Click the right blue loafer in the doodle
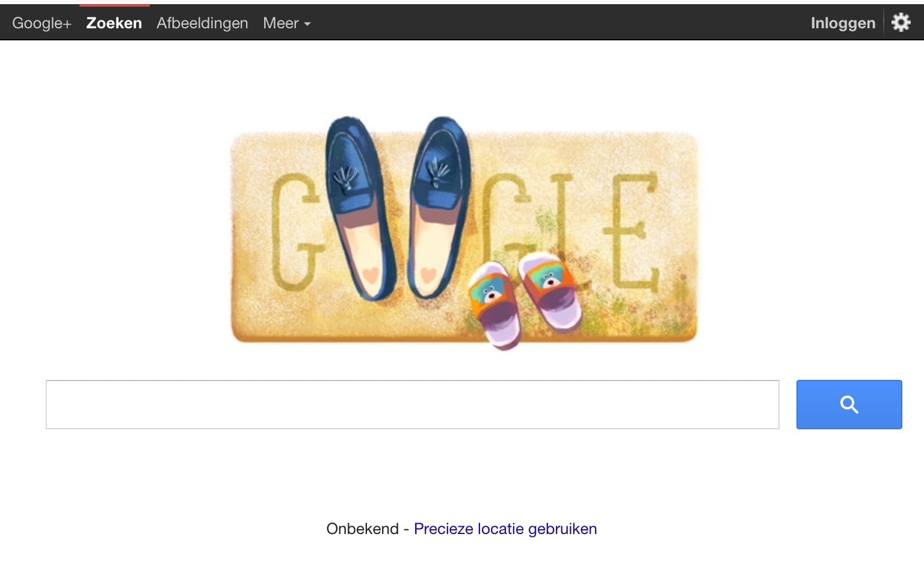Image resolution: width=924 pixels, height=581 pixels. (438, 207)
